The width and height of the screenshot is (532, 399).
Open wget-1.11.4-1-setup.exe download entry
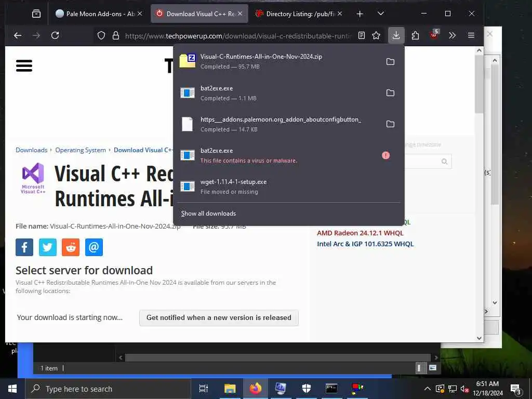click(289, 187)
